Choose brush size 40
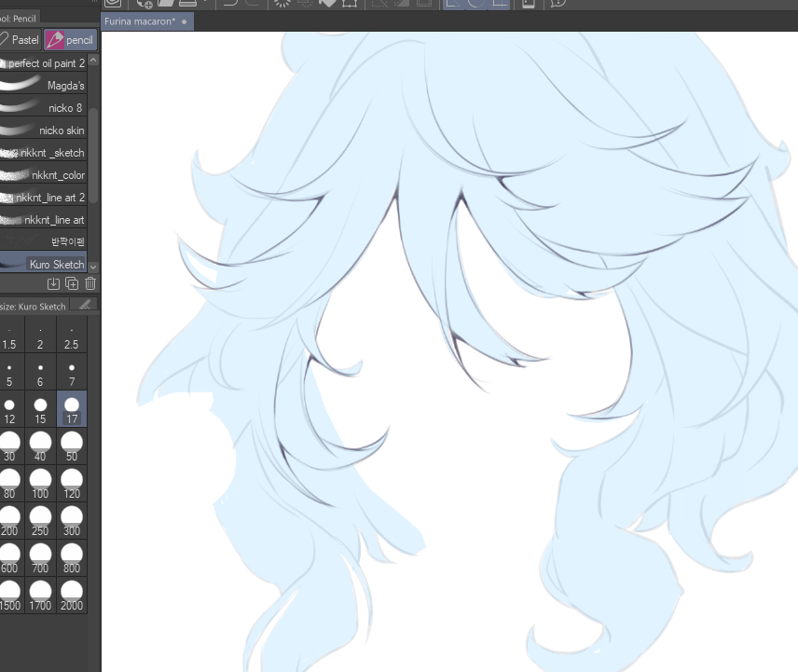798x672 pixels. [x=40, y=446]
